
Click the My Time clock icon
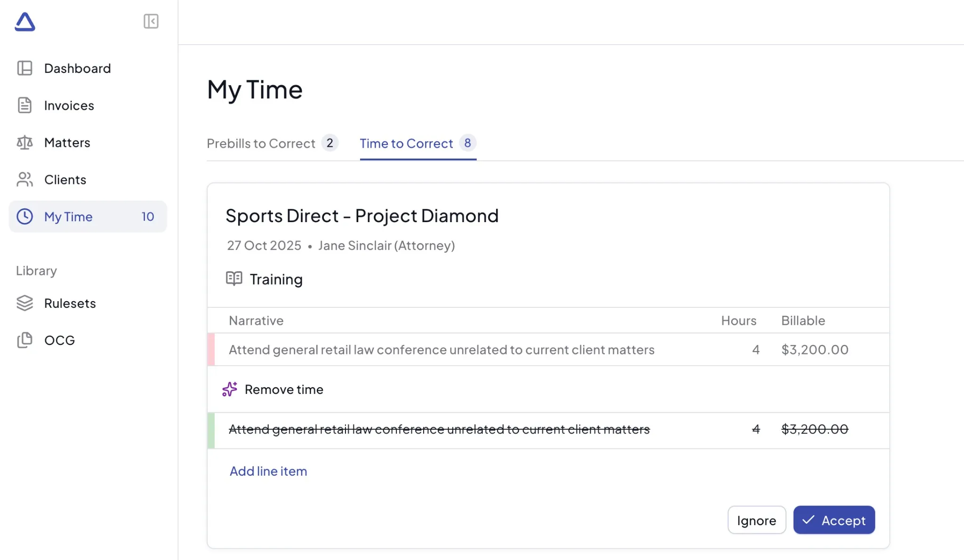point(24,216)
